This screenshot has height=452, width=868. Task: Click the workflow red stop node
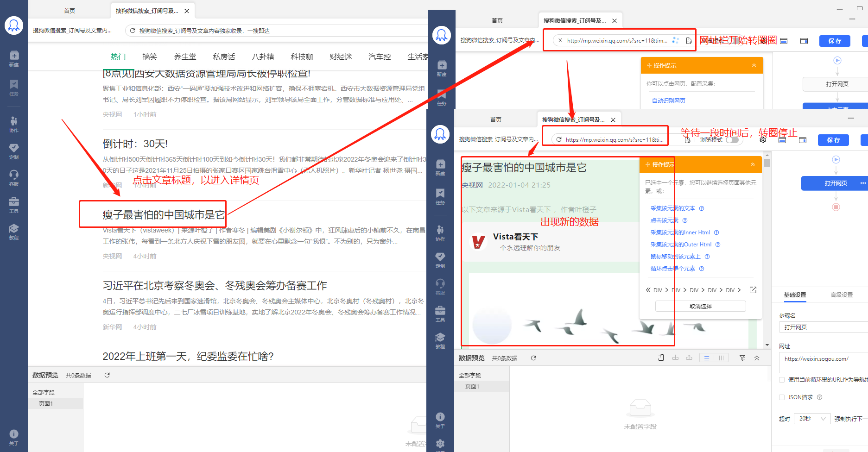[x=836, y=207]
